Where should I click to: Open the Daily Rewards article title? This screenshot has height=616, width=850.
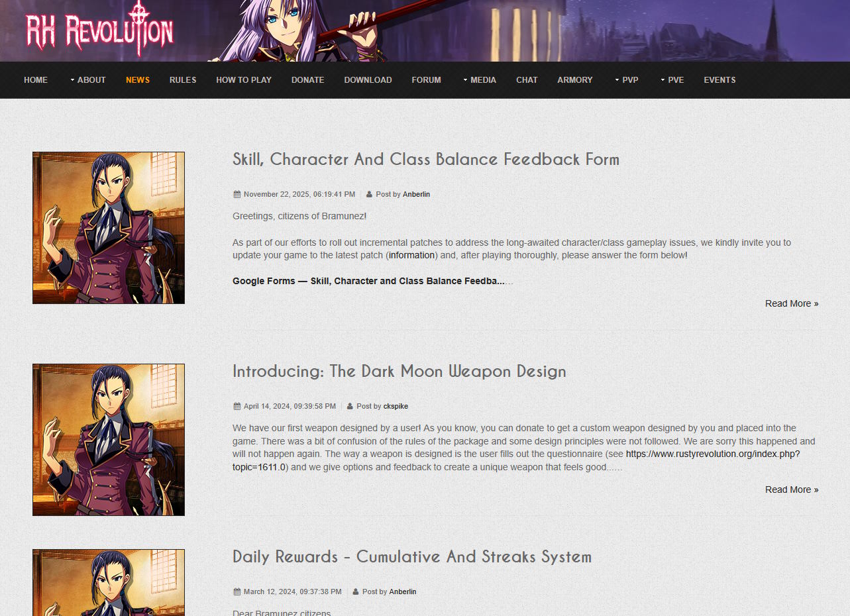412,557
